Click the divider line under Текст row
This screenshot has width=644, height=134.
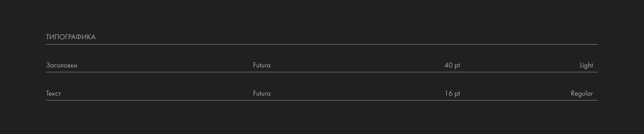coord(322,100)
